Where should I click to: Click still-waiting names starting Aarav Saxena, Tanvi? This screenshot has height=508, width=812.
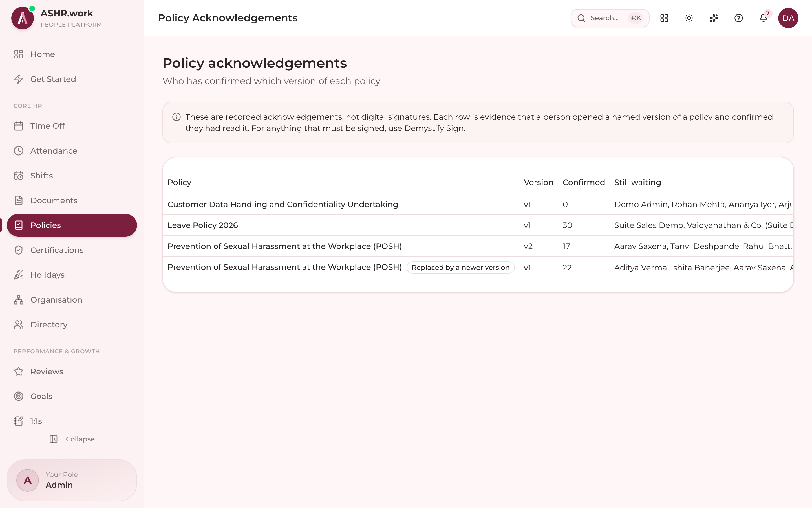703,246
